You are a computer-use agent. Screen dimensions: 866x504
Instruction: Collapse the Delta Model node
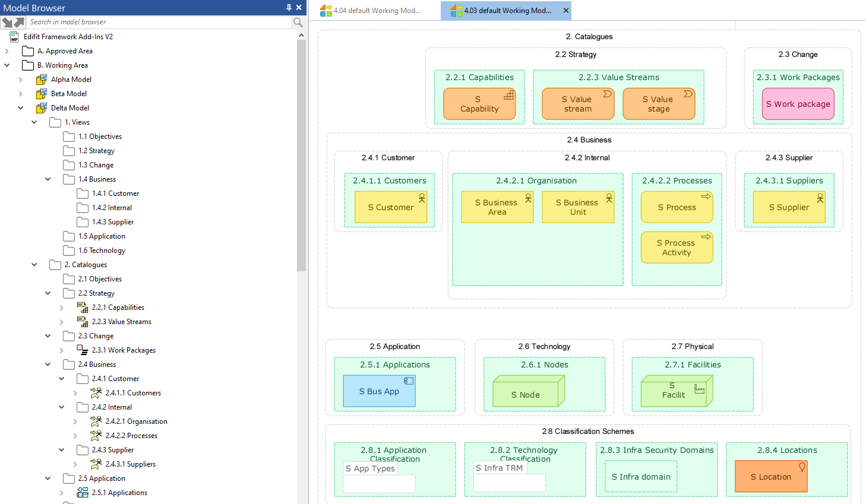pos(21,108)
